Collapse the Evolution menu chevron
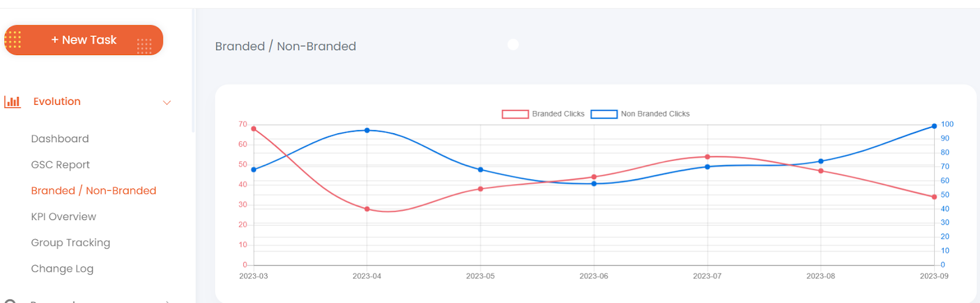 [167, 102]
